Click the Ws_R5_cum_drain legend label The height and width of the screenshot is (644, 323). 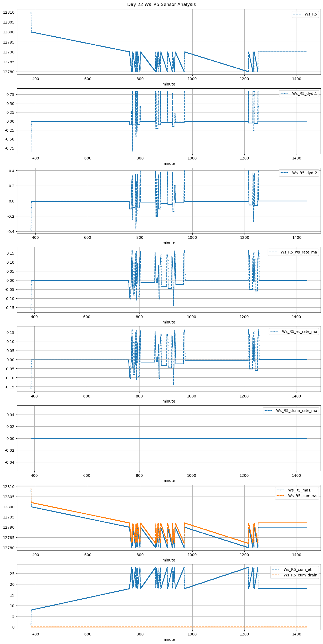click(x=300, y=575)
